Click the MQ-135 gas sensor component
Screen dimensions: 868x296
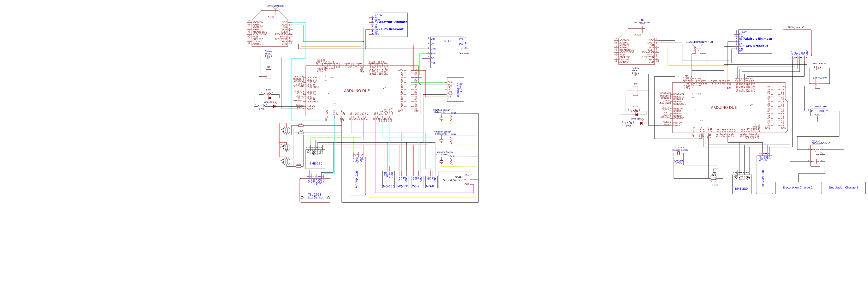[x=388, y=180]
